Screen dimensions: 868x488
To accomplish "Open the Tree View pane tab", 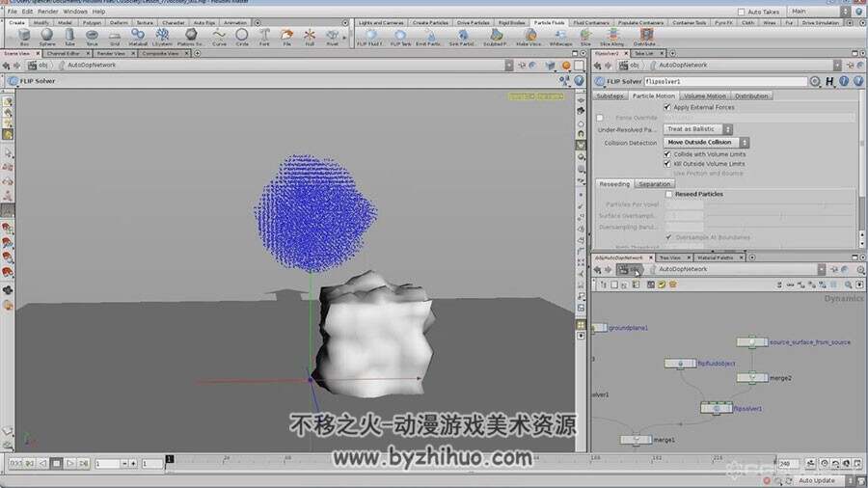I will coord(670,258).
